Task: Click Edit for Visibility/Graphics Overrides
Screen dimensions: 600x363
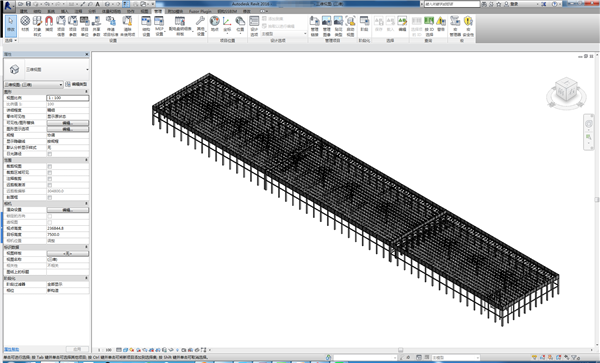Action: 68,123
